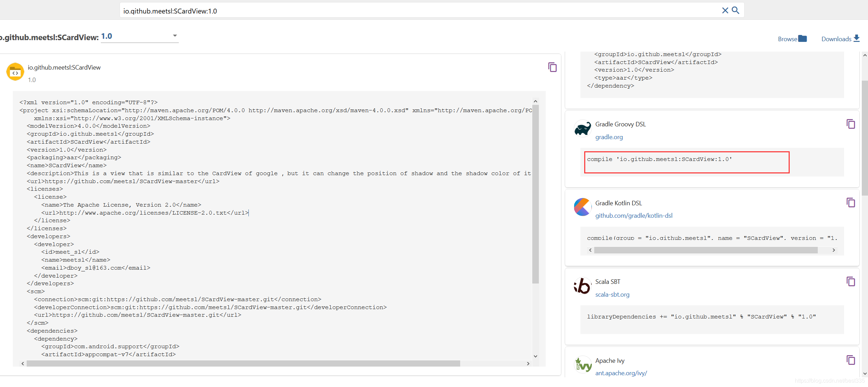This screenshot has width=868, height=387.
Task: Click Kotlin DSL snippet scroll-right arrow
Action: [x=834, y=250]
